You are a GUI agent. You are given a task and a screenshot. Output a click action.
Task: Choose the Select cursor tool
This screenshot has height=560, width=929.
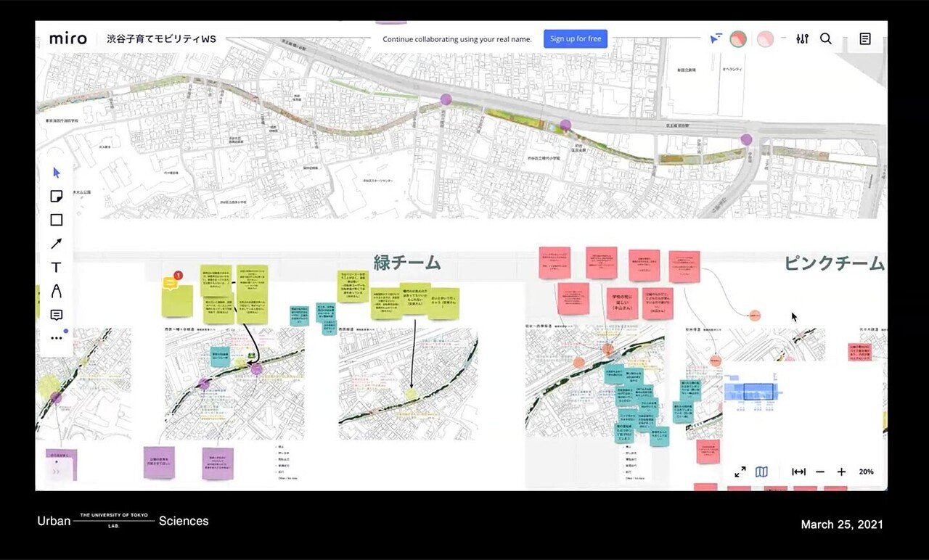point(57,173)
